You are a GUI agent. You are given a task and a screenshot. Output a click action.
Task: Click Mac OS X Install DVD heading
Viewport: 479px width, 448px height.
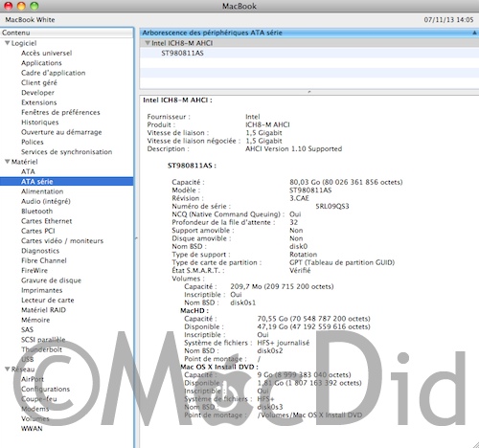[219, 367]
